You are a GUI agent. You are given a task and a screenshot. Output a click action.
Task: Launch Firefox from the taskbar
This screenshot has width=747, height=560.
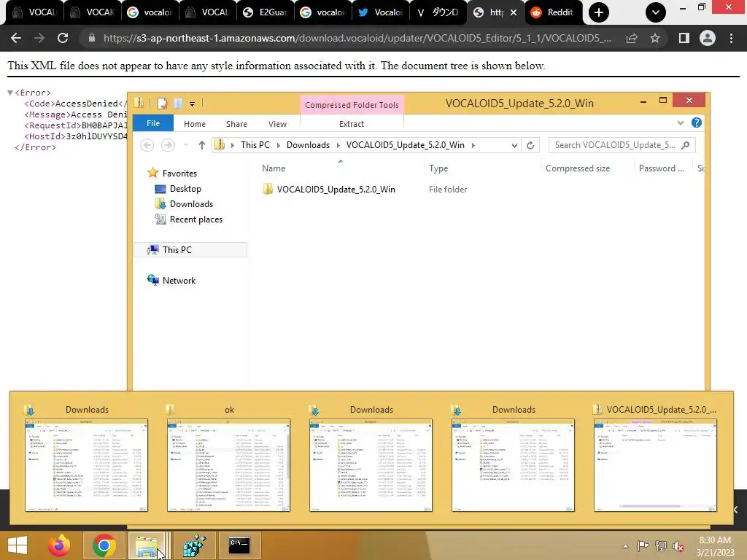click(x=59, y=545)
